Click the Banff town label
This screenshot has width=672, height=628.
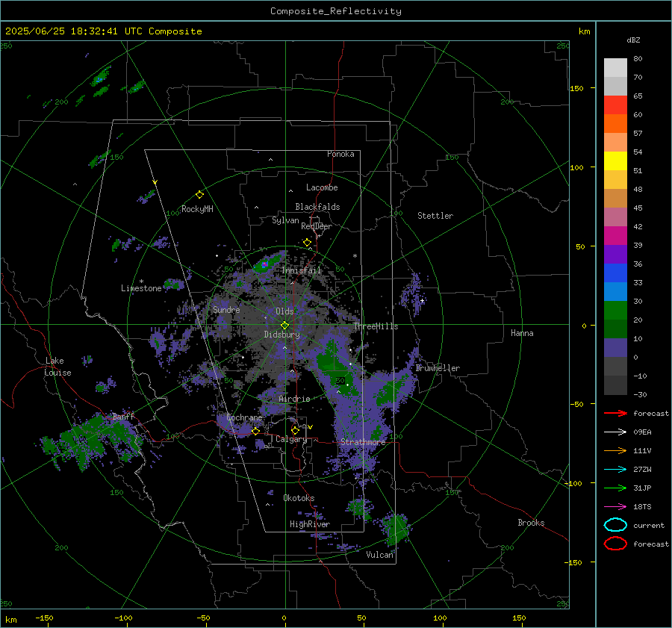point(123,416)
